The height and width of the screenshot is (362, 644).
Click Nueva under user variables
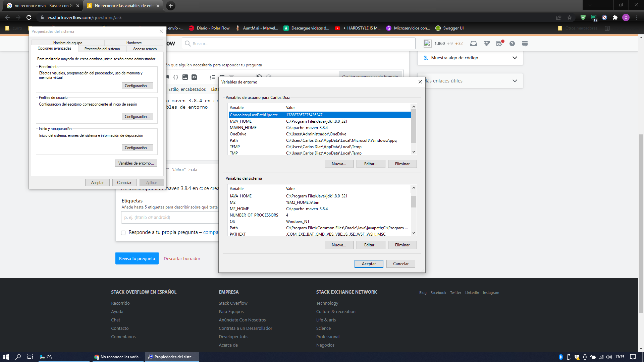(339, 164)
